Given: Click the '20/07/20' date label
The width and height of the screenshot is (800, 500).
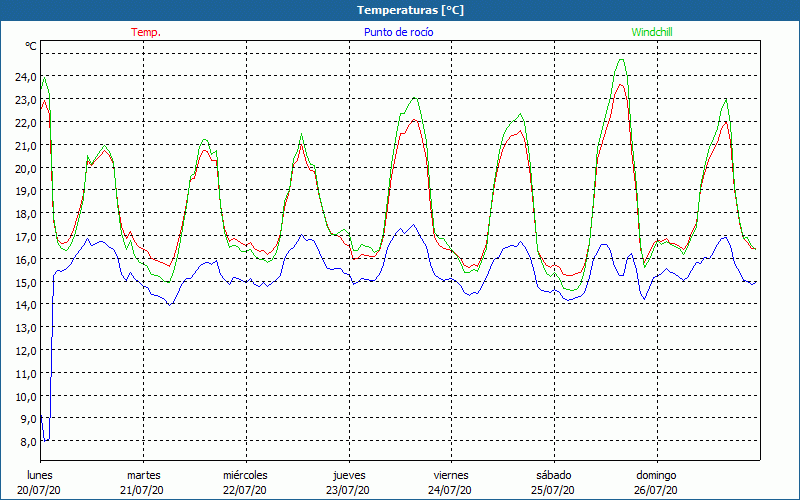Looking at the screenshot, I should click(x=39, y=490).
